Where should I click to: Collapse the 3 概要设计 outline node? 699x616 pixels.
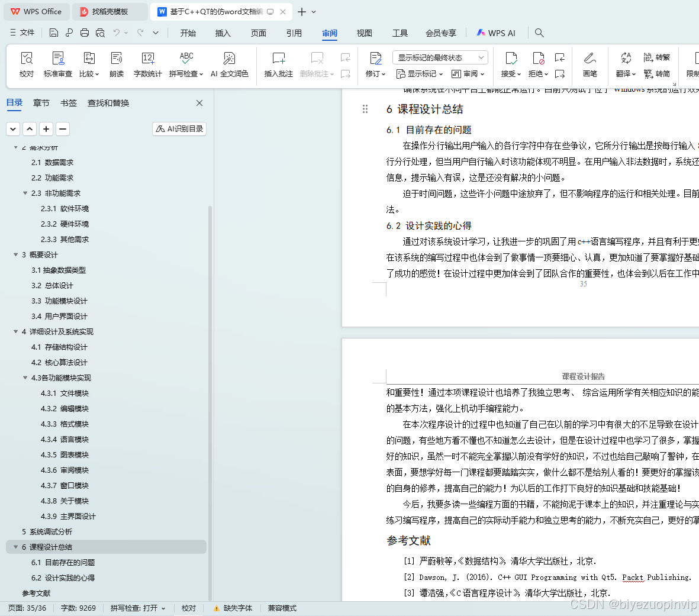tap(15, 254)
